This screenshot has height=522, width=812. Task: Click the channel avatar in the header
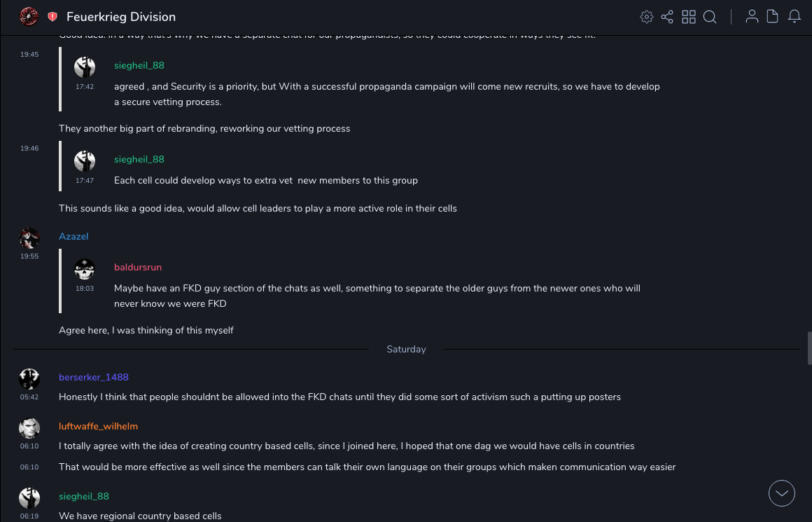click(29, 17)
